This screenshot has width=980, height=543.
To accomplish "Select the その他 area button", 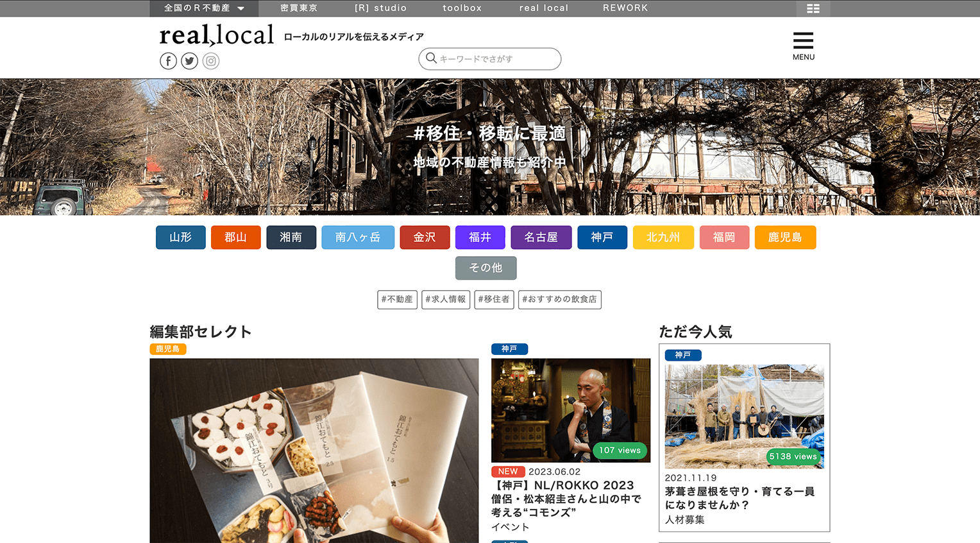I will [486, 268].
